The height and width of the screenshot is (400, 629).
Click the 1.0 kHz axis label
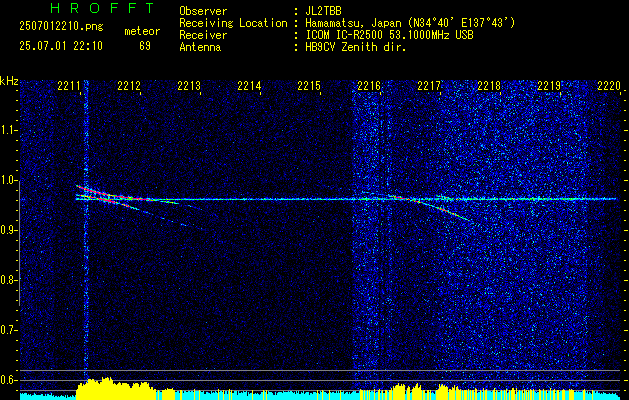click(x=8, y=180)
